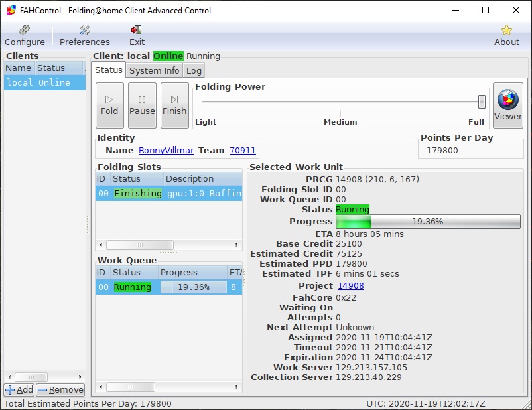Minimize the FAHControl window
This screenshot has width=532, height=410.
456,10
